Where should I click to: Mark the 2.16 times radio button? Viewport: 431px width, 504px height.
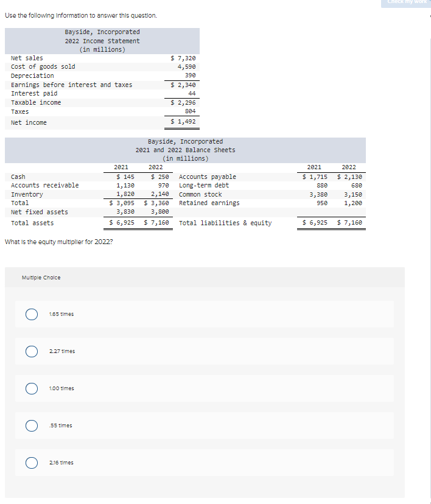click(x=32, y=463)
